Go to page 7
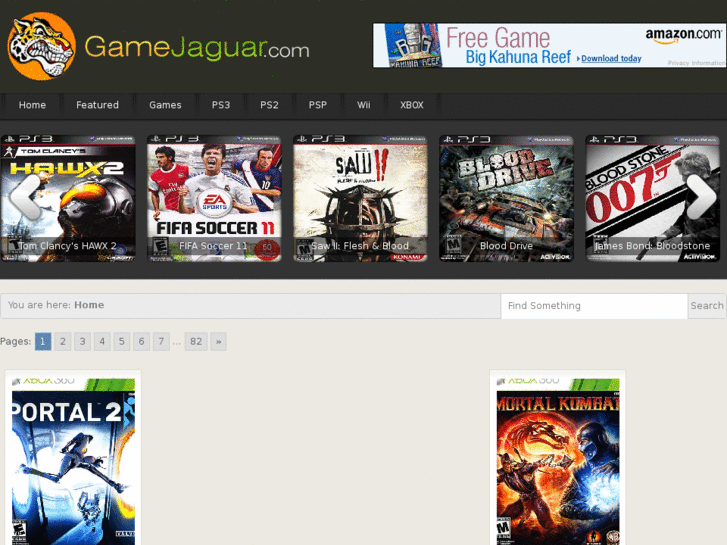The width and height of the screenshot is (727, 545). click(161, 342)
